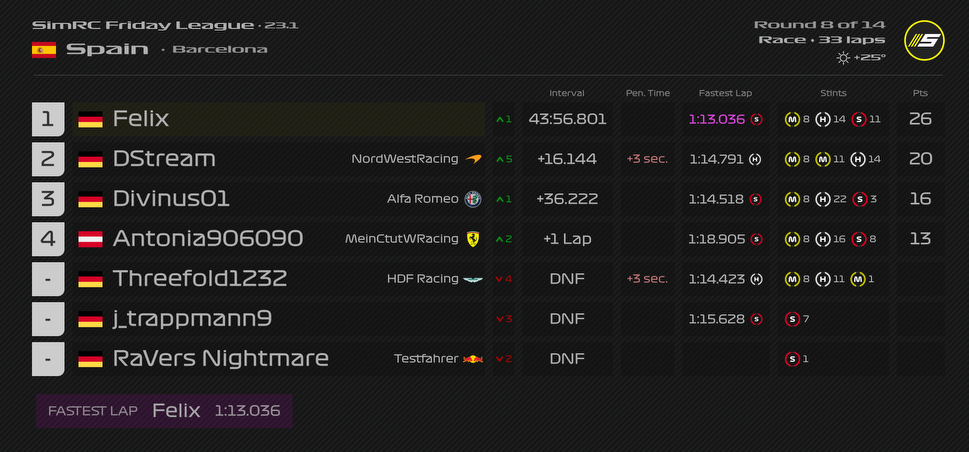This screenshot has height=452, width=969.
Task: Select the Fastest Lap column header
Action: pos(725,93)
